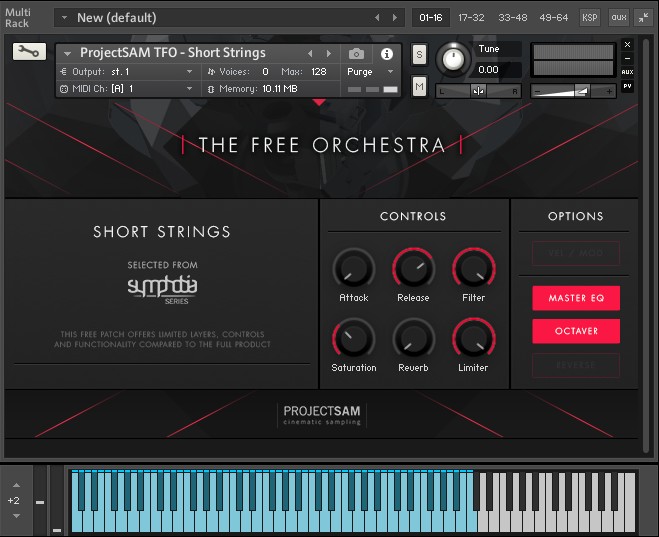
Task: Click the Tune knob
Action: tap(453, 59)
